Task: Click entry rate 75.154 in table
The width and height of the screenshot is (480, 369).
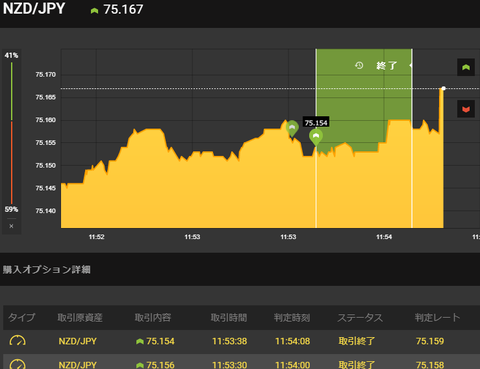Action: tap(160, 341)
